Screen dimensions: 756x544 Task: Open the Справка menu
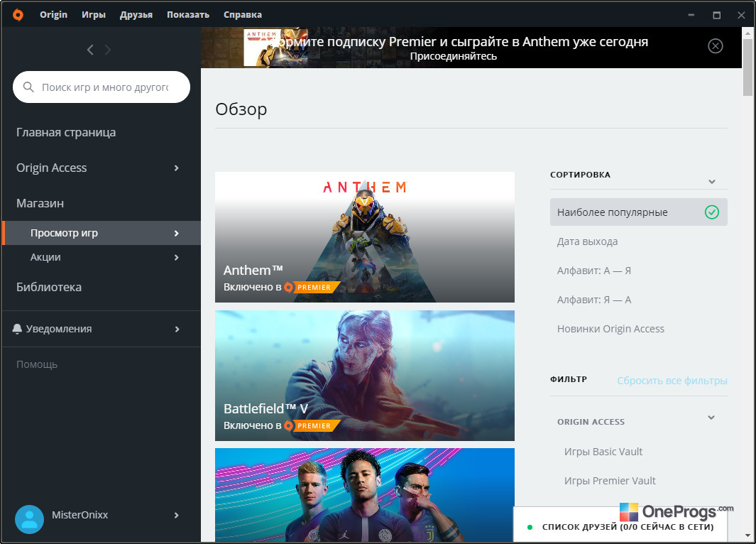(x=243, y=15)
